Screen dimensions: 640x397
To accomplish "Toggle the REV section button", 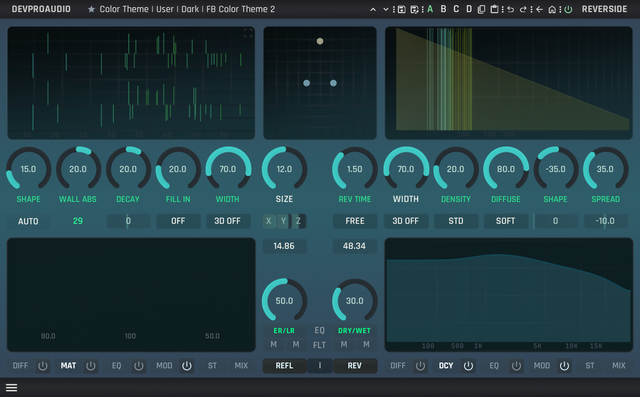I will (x=355, y=366).
